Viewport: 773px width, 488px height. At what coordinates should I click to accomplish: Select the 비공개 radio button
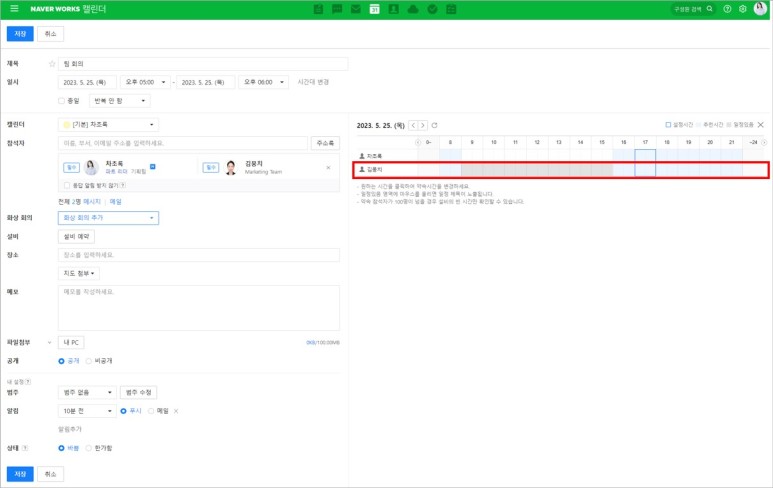click(89, 361)
